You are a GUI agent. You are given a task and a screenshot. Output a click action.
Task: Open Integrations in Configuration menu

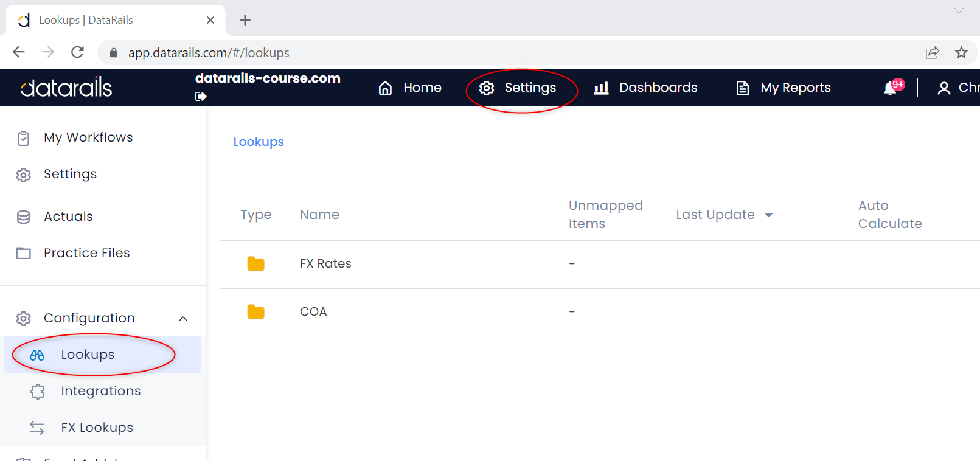[101, 391]
